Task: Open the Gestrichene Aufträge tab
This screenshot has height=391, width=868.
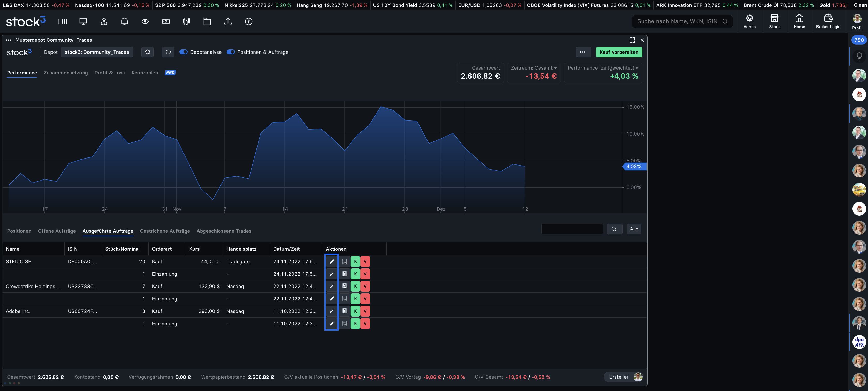Action: pos(165,231)
